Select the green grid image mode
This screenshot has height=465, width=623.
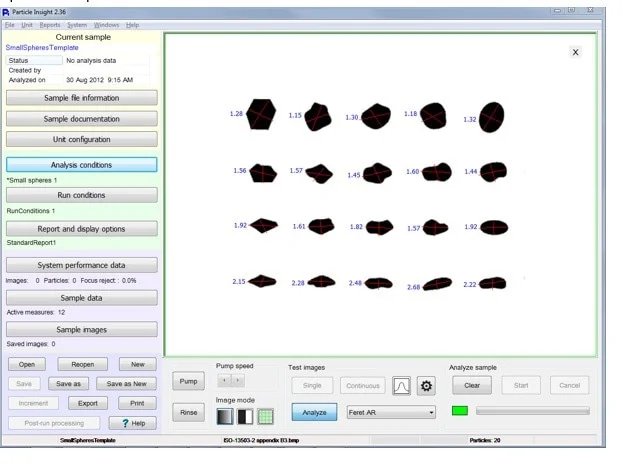[265, 416]
